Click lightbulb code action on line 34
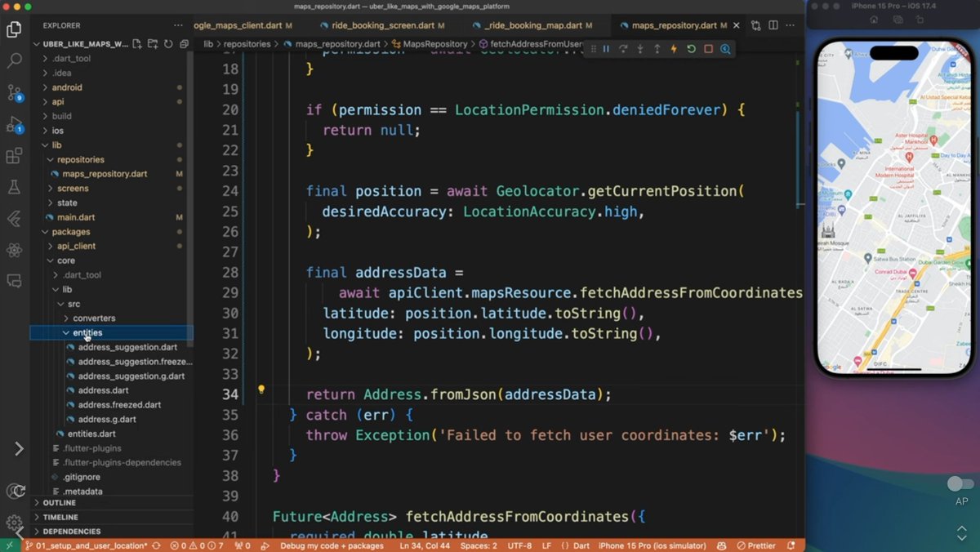Image resolution: width=980 pixels, height=552 pixels. [261, 390]
